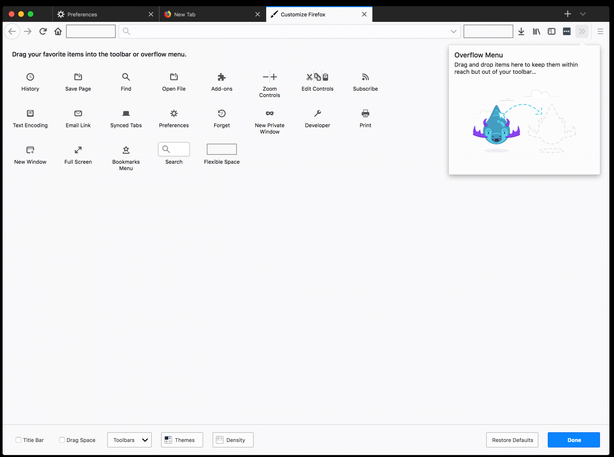Choose the Text Encoding icon
614x457 pixels.
[30, 113]
